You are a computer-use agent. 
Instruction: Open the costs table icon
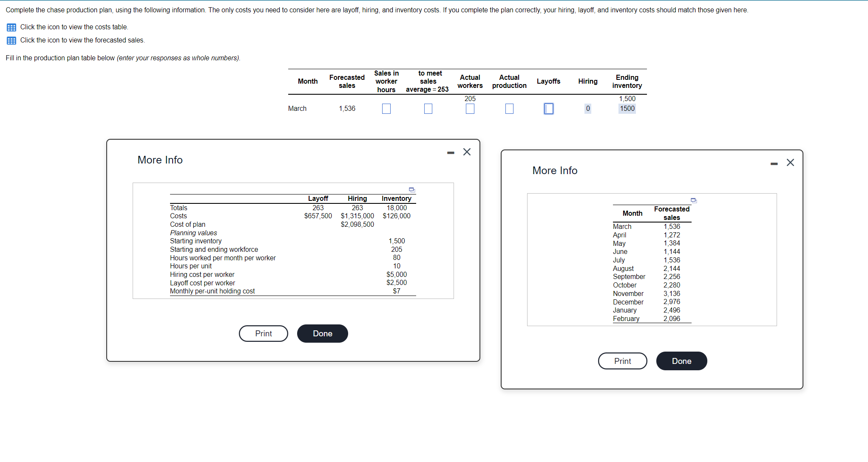click(11, 27)
